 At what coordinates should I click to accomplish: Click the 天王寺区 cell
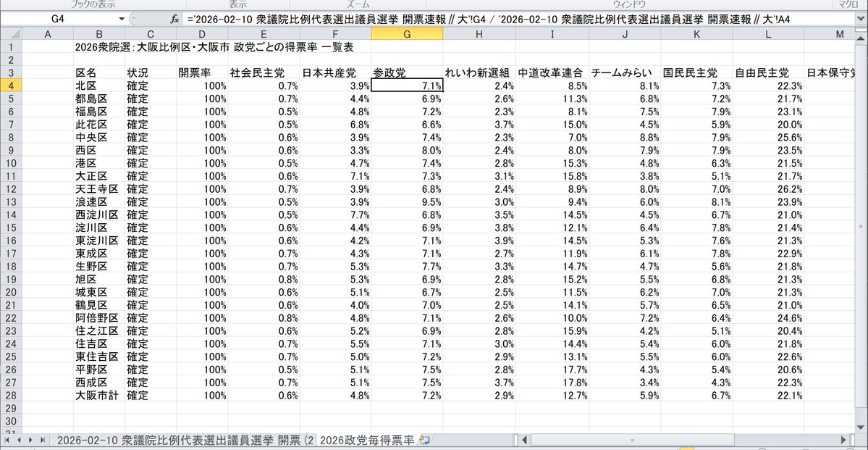(x=98, y=189)
